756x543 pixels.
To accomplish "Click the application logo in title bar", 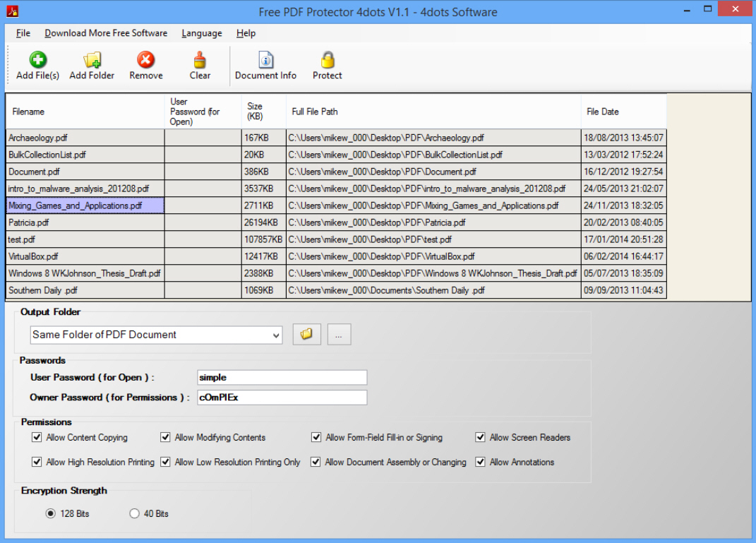I will point(13,11).
